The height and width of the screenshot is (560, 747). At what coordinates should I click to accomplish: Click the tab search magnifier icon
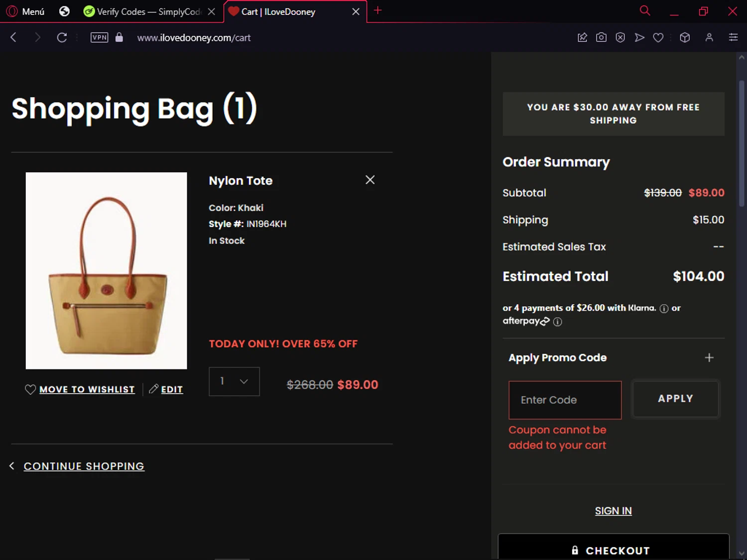[x=645, y=10]
